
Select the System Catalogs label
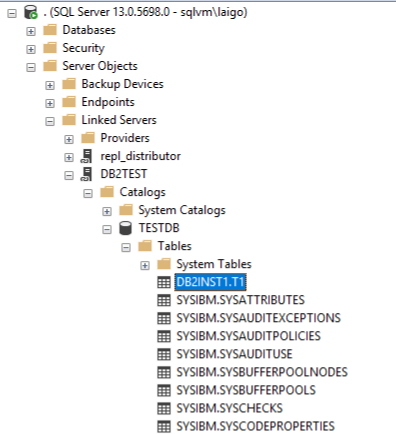(x=182, y=210)
